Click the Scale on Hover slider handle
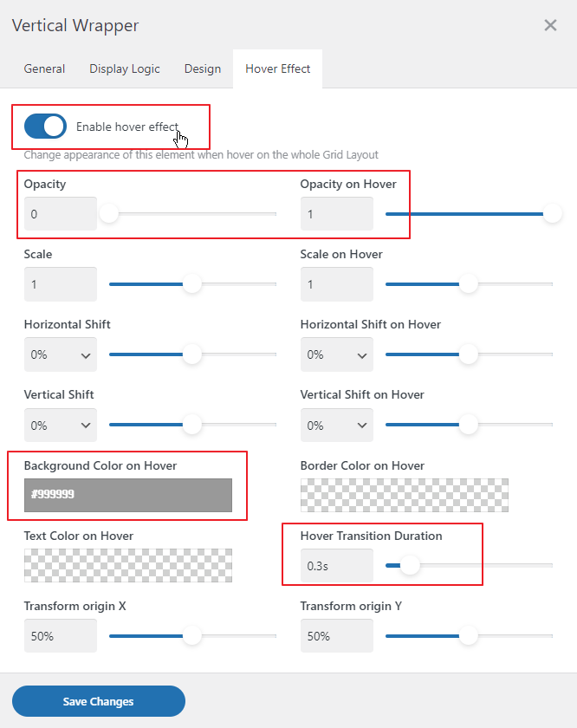The image size is (577, 728). (469, 283)
